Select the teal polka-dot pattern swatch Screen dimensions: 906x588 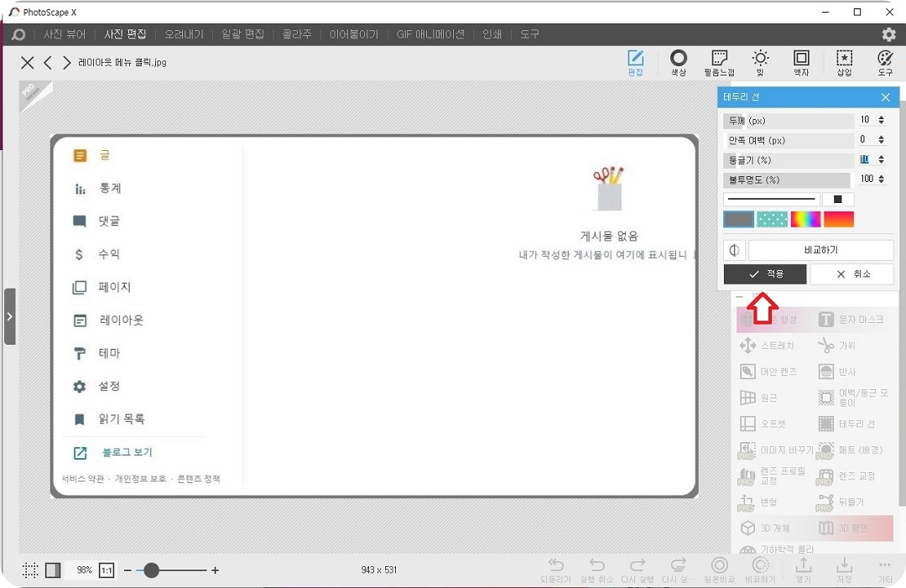pyautogui.click(x=772, y=220)
